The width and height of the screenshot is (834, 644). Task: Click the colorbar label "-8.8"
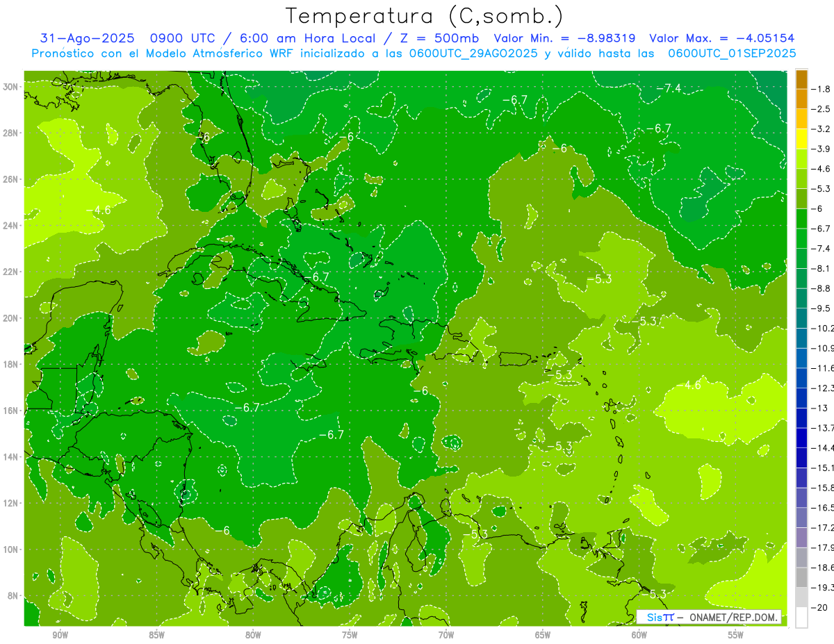821,288
